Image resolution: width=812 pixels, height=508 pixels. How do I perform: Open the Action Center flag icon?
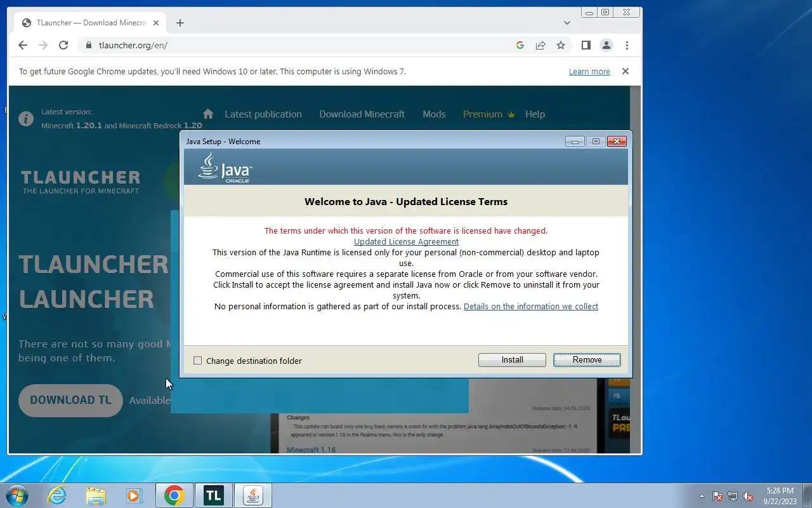pos(717,496)
